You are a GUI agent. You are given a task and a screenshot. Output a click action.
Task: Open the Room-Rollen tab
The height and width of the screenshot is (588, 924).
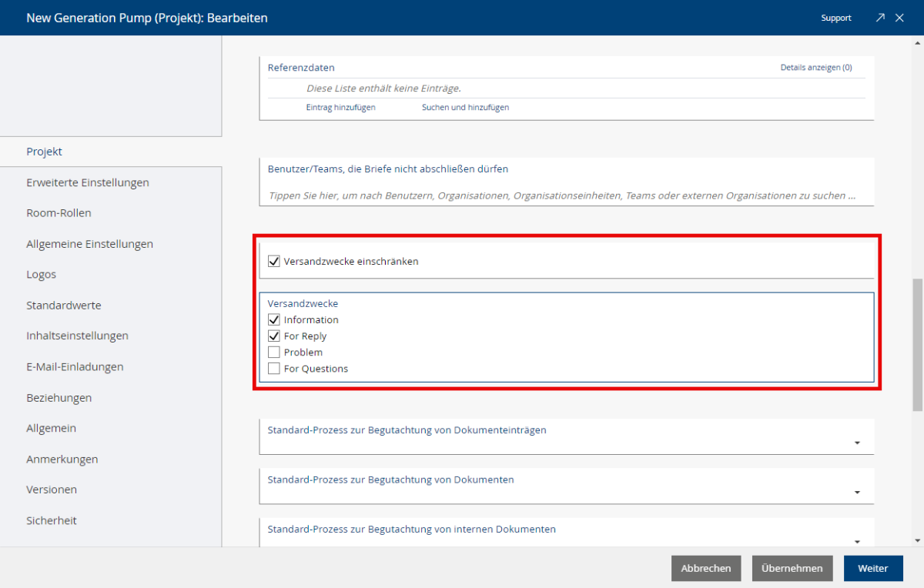click(x=59, y=213)
